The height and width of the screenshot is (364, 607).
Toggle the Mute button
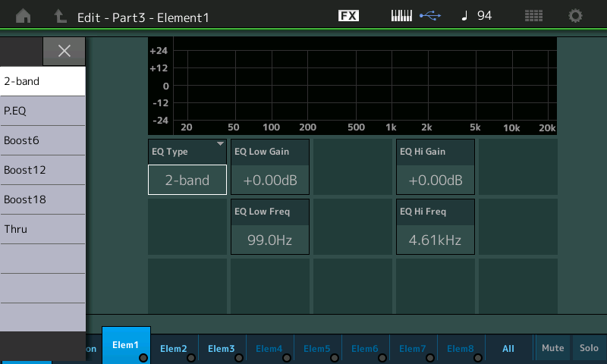[553, 348]
